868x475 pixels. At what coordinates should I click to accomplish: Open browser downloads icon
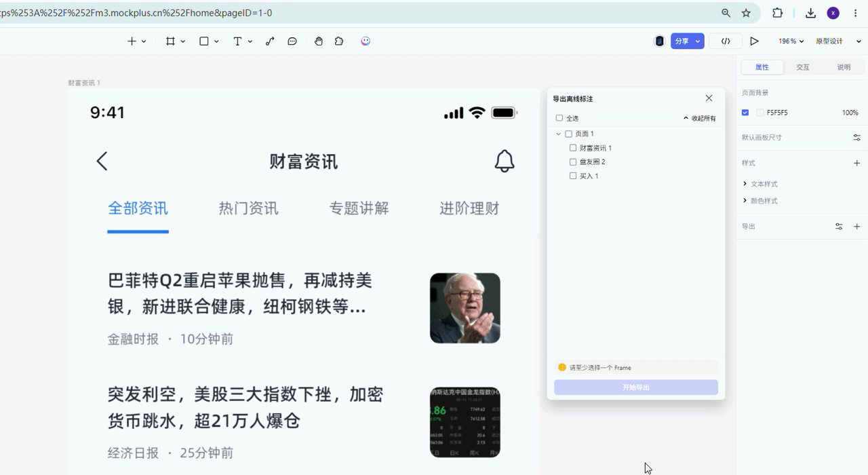810,13
